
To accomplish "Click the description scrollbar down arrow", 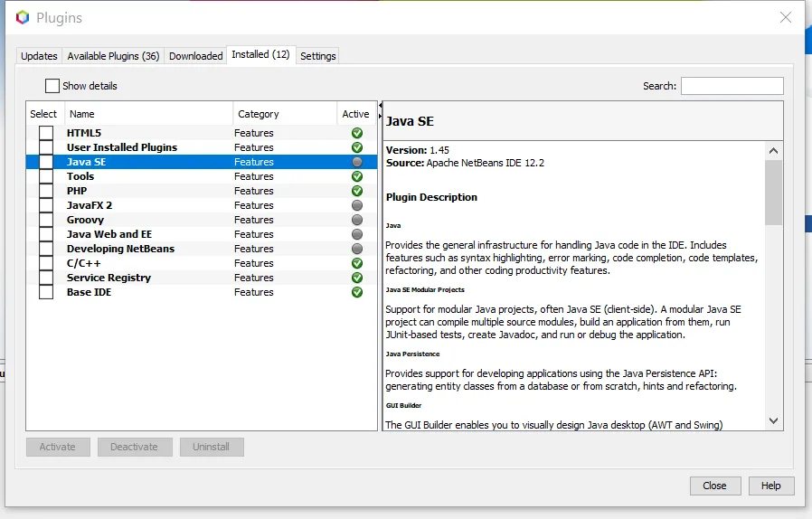I will coord(774,420).
